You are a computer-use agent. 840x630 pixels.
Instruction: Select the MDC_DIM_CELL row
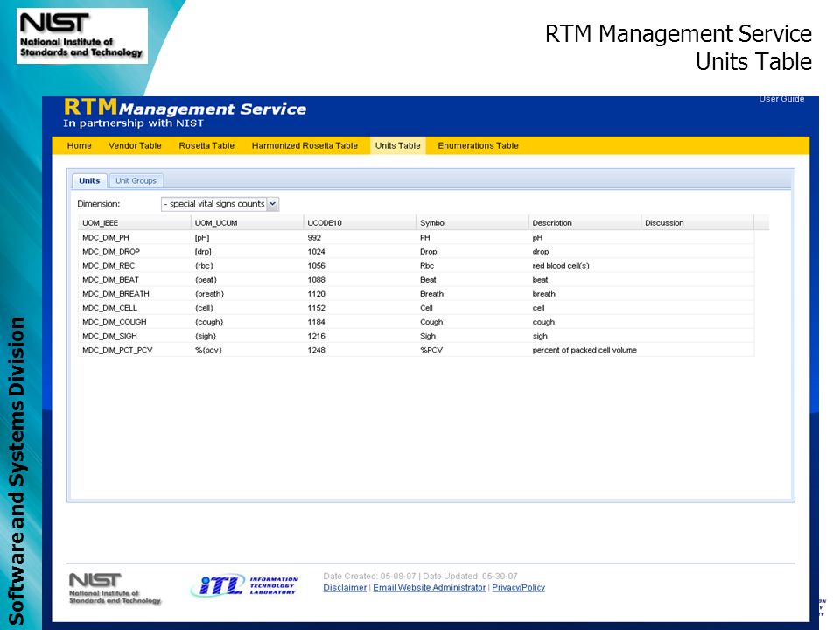pos(416,308)
